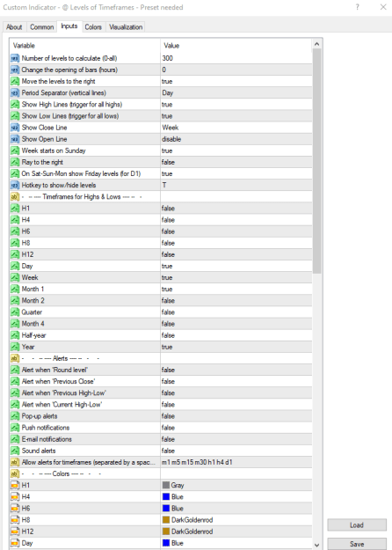Click the icon beside Allow alerts for timeframes
The width and height of the screenshot is (392, 550).
tap(15, 462)
